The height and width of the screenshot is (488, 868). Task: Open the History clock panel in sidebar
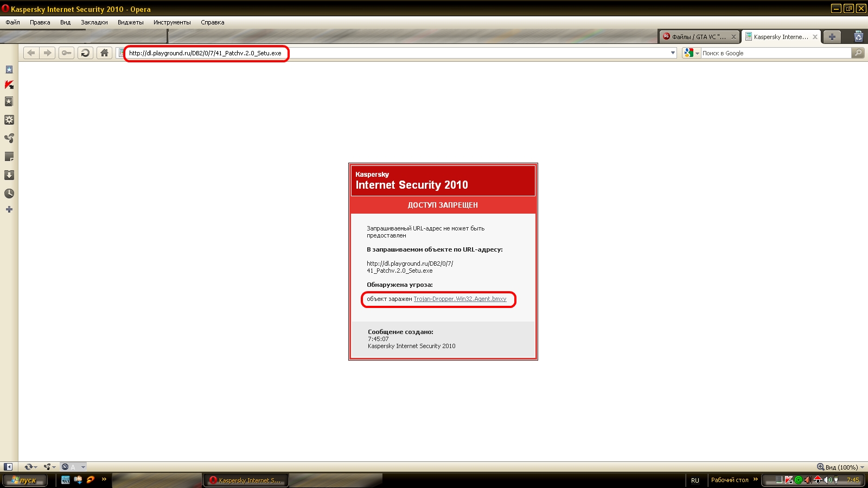[9, 194]
